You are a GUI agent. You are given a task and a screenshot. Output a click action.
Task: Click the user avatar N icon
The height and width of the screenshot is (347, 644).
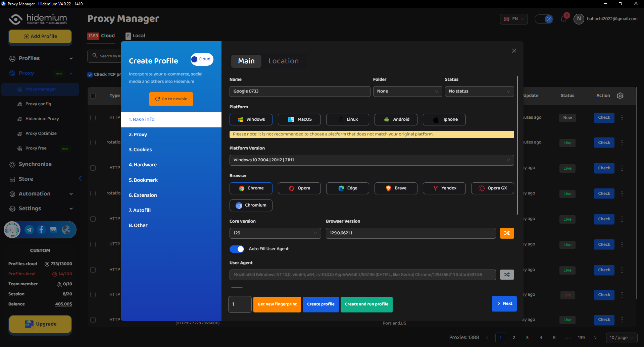[x=579, y=19]
